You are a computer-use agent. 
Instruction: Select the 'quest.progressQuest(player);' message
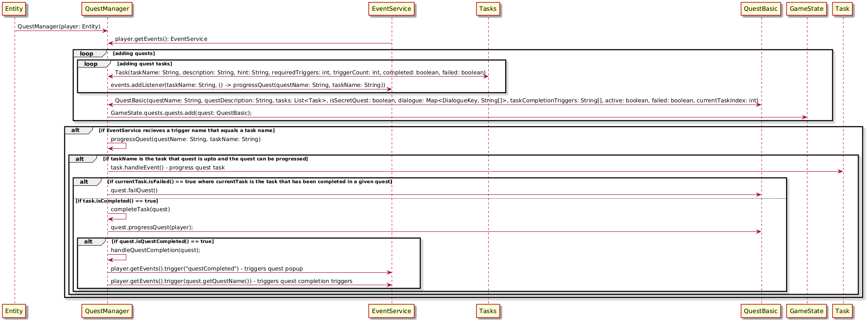tap(152, 228)
